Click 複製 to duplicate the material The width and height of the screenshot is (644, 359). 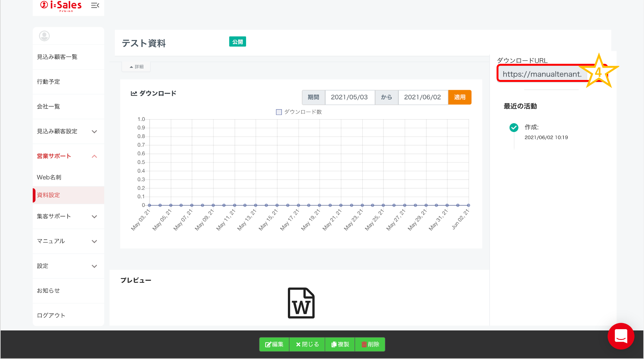coord(340,344)
